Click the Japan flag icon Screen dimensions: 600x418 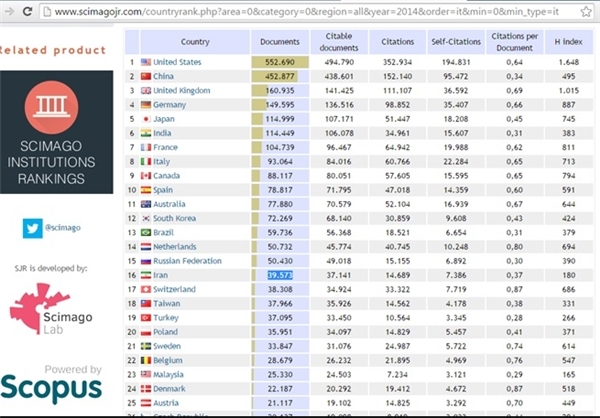pos(146,119)
